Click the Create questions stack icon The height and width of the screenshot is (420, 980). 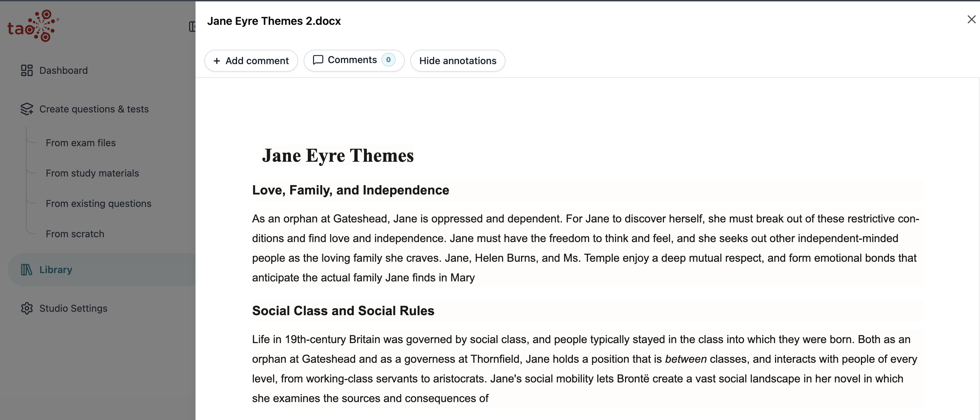tap(27, 109)
